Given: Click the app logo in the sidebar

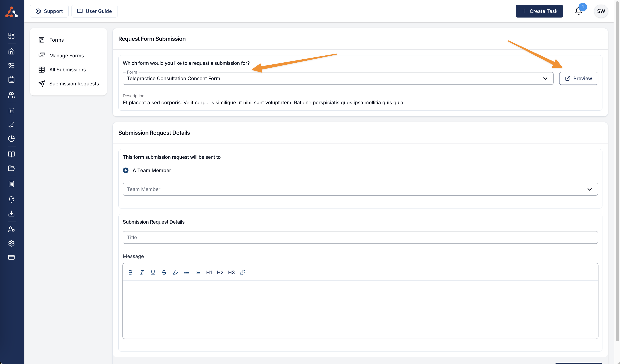Looking at the screenshot, I should point(11,12).
